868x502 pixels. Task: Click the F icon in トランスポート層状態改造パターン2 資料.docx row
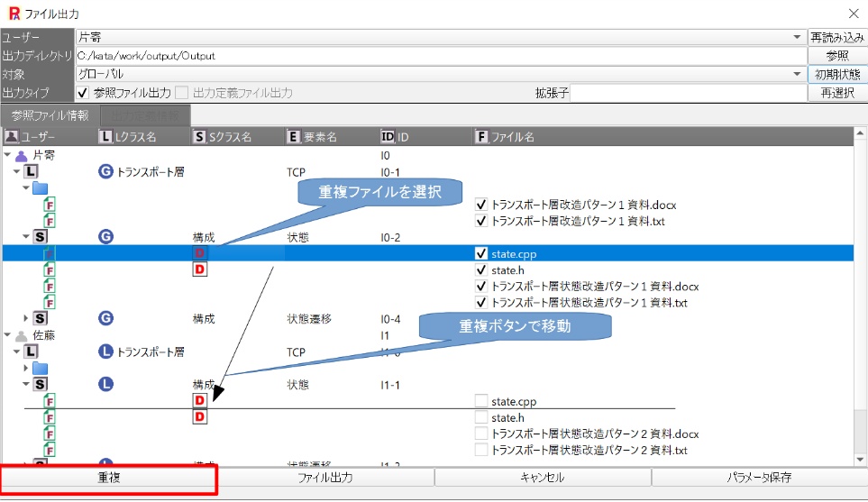point(50,434)
